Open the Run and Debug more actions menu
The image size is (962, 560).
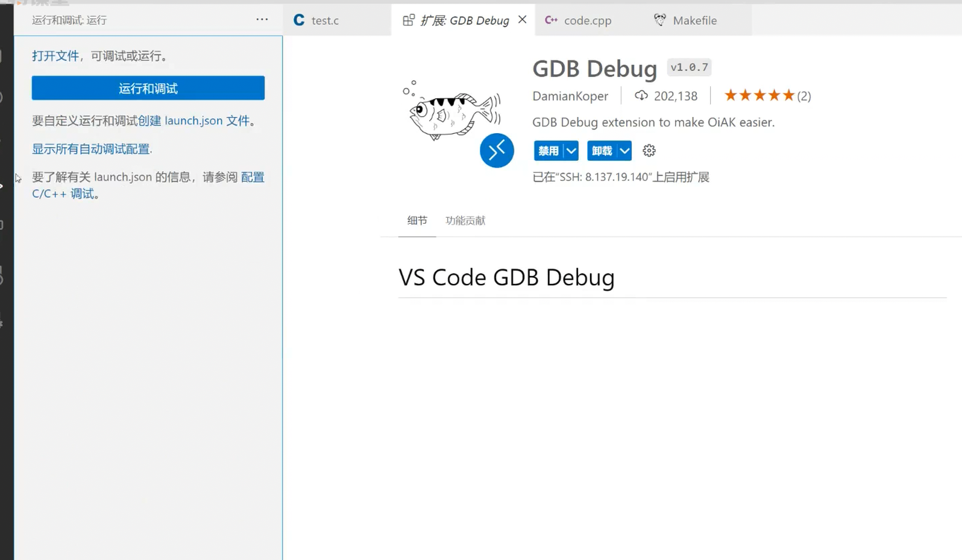(262, 20)
